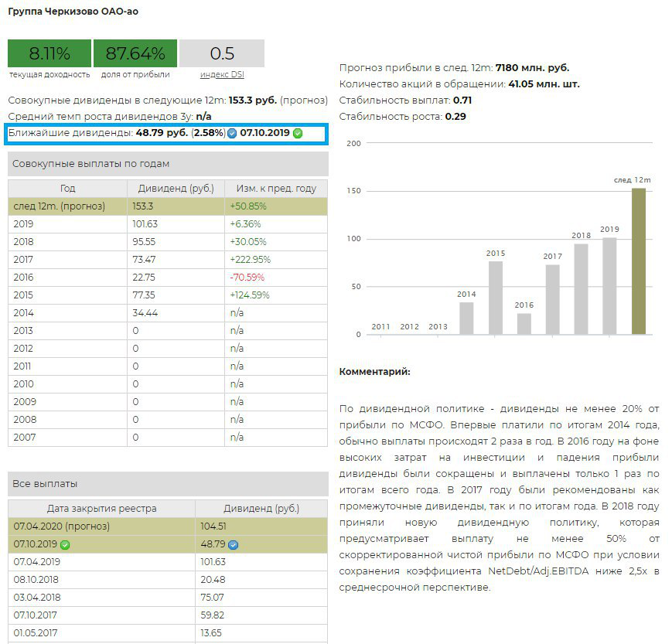This screenshot has width=672, height=644.
Task: Click the 2017 bar in the chart
Action: [552, 299]
